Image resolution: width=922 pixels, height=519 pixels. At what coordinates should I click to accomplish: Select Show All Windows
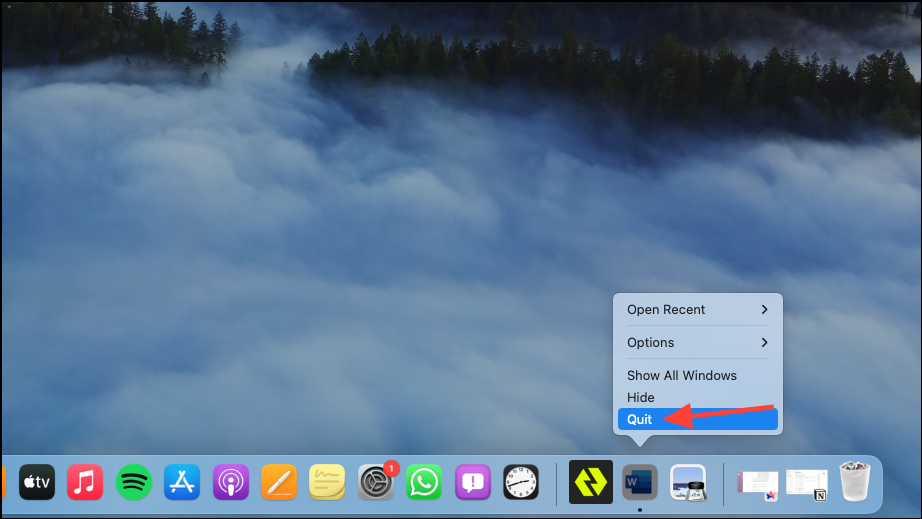coord(697,376)
